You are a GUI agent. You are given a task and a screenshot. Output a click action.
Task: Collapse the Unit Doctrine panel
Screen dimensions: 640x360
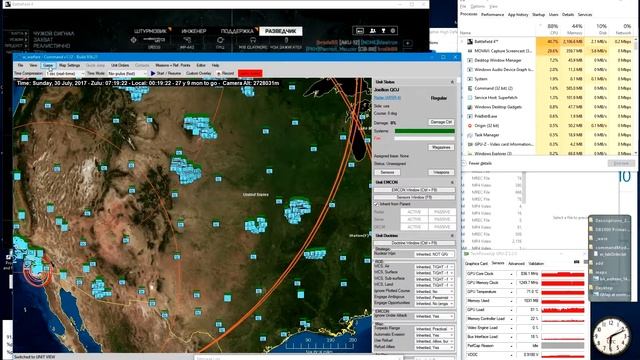(452, 236)
